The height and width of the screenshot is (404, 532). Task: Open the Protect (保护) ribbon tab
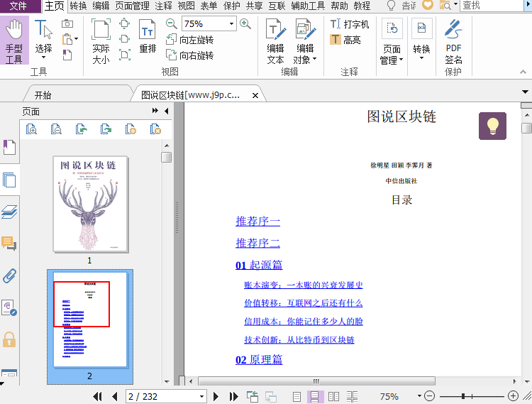click(x=232, y=6)
